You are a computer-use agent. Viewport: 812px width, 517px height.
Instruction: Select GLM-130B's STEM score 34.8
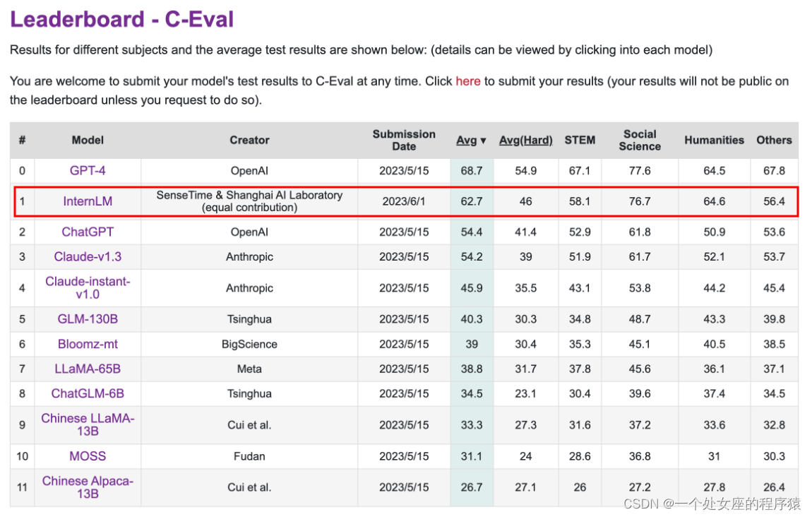(x=580, y=319)
